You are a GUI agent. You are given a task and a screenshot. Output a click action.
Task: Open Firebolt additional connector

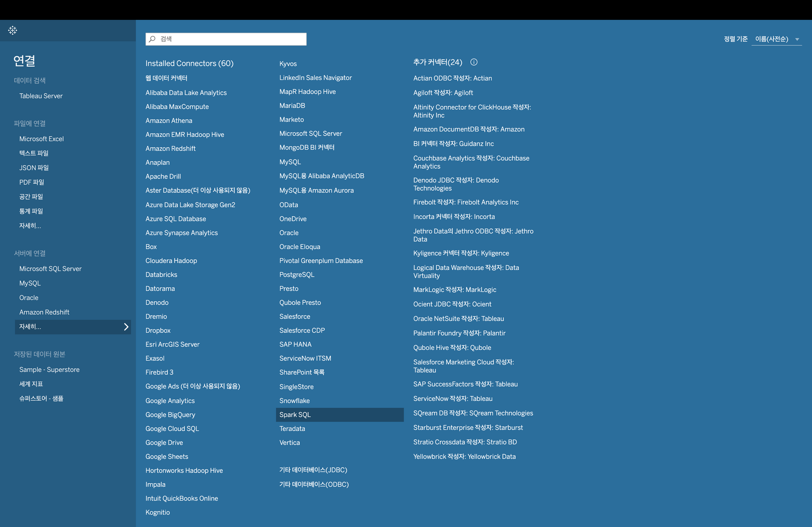click(466, 202)
